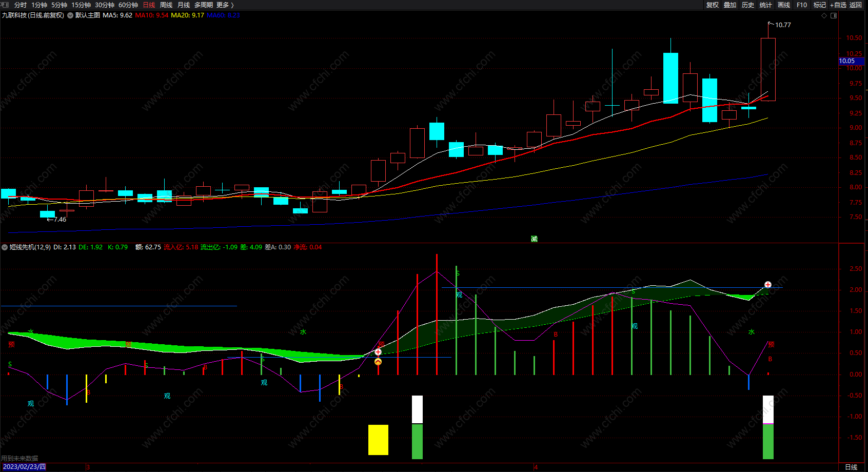
Task: Select the 30分钟 period tab
Action: (x=105, y=5)
